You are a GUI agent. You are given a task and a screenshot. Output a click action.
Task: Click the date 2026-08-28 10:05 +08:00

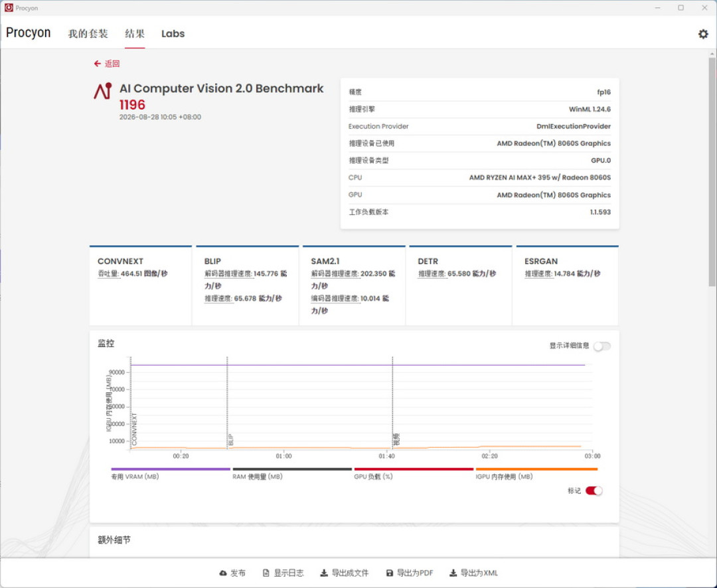[160, 117]
